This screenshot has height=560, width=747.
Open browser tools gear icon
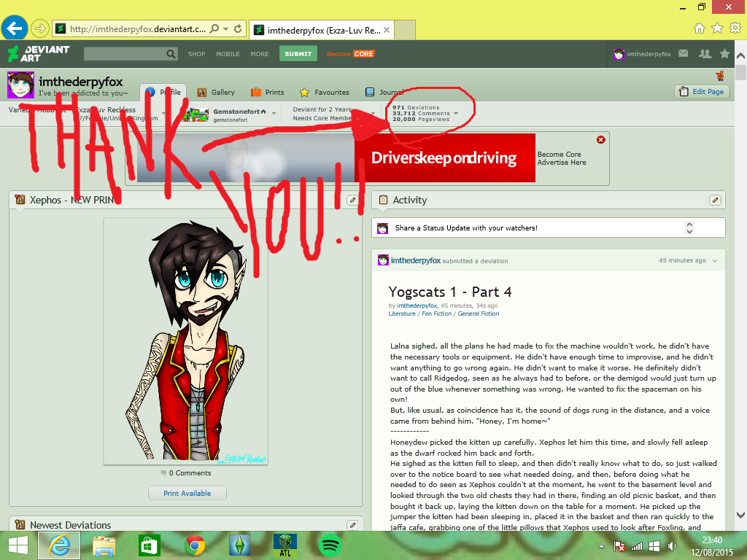(735, 28)
